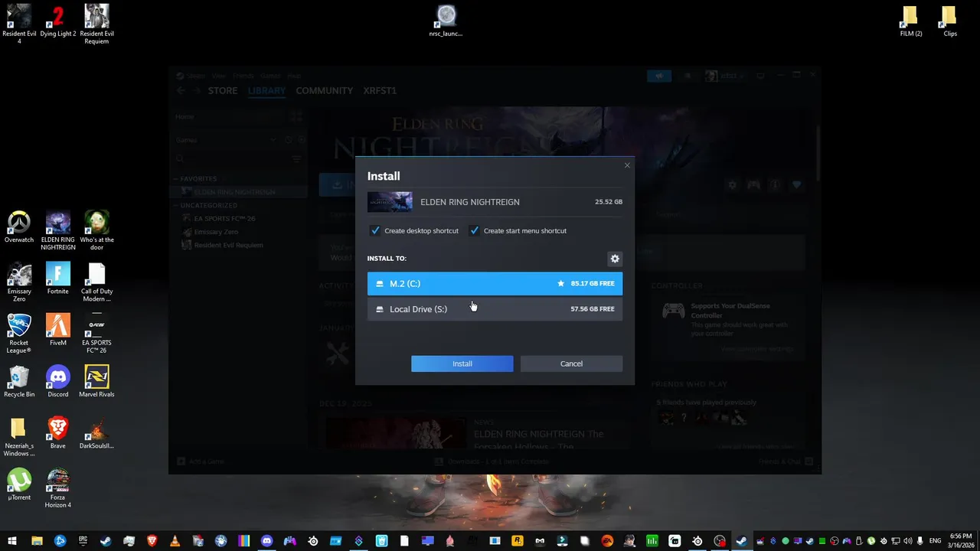The height and width of the screenshot is (551, 980).
Task: Open VLC media player from taskbar
Action: pos(175,541)
